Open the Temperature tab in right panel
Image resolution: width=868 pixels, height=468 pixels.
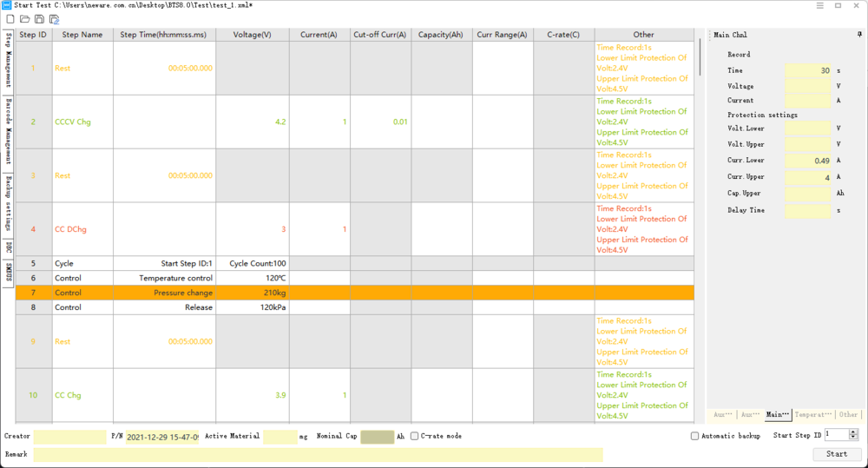pos(813,415)
